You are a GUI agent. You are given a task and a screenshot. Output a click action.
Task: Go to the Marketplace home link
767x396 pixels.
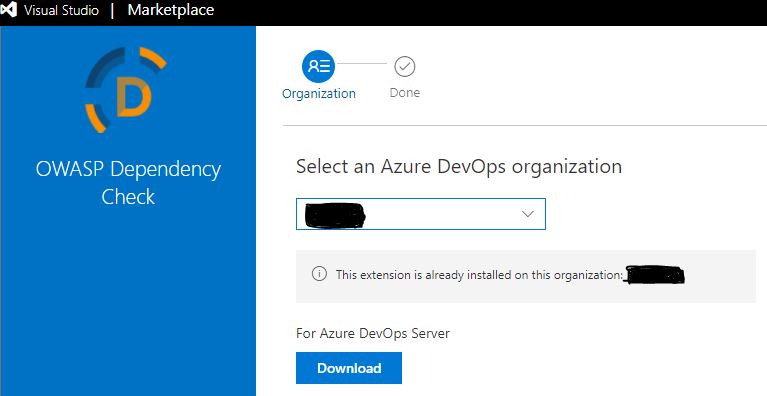point(171,10)
